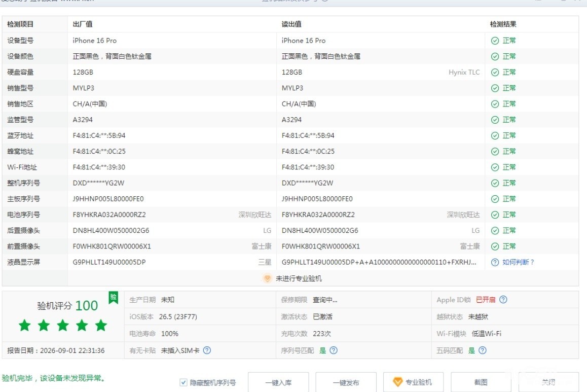
Task: Click the five-star rating display
Action: 63,325
